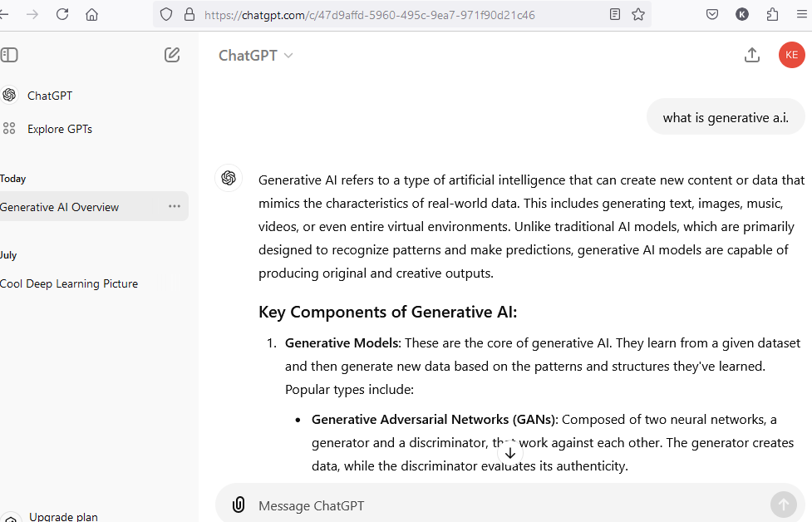812x522 pixels.
Task: Click 'Generative Adversarial Networks (GANs)' bold text
Action: tap(433, 420)
